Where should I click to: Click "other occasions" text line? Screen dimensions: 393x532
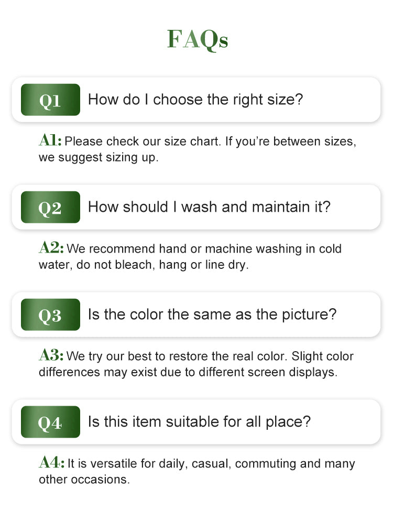[x=84, y=480]
